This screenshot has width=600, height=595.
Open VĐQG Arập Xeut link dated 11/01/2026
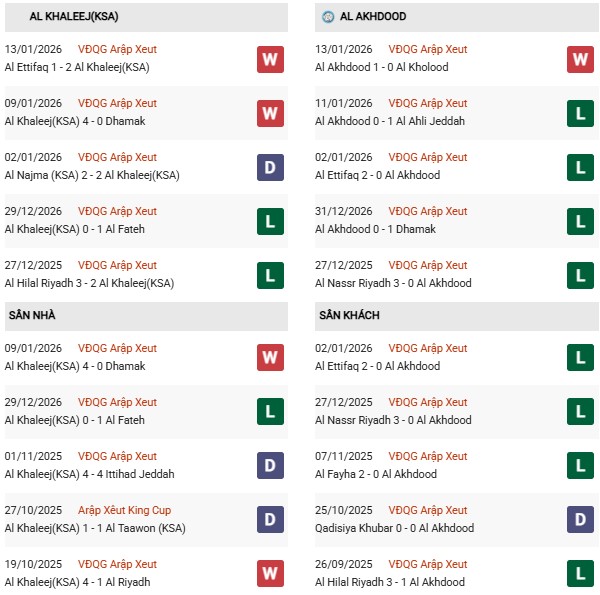(x=428, y=103)
